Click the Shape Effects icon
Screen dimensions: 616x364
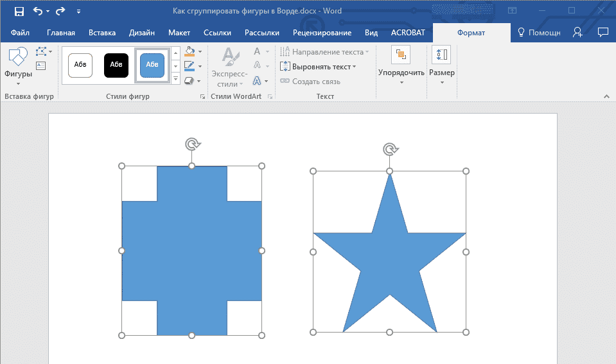click(189, 81)
